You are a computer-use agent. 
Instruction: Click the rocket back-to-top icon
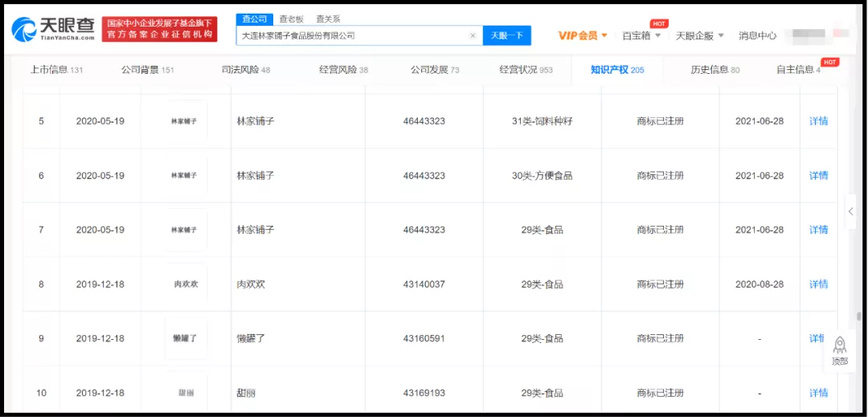[x=839, y=345]
